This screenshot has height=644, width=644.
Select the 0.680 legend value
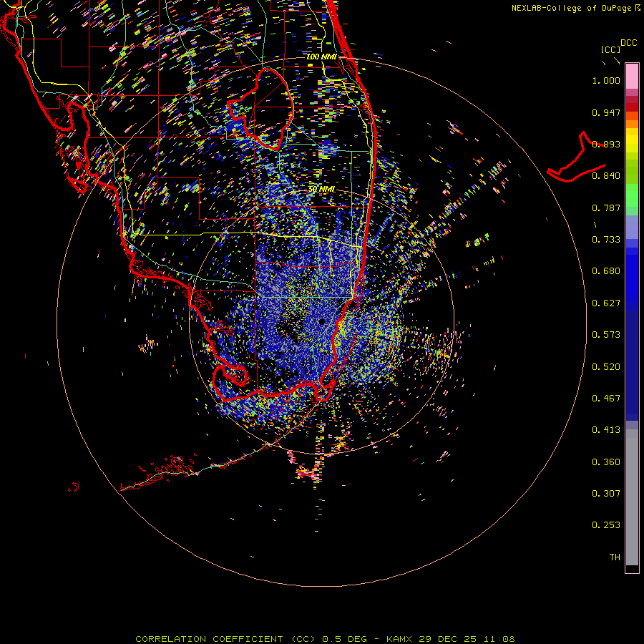(x=606, y=271)
